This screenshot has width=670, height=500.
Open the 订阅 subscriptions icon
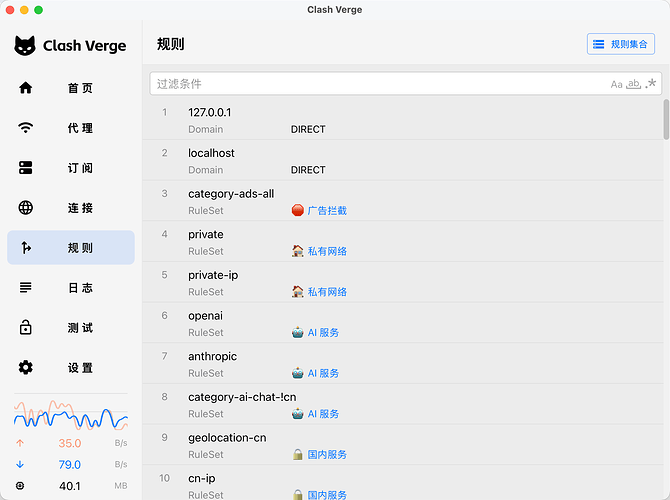(x=26, y=168)
